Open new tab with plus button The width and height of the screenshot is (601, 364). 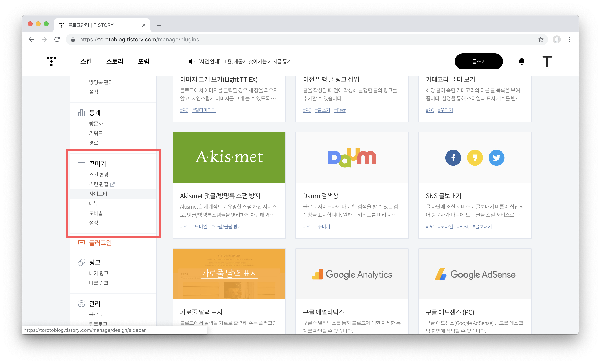point(159,25)
